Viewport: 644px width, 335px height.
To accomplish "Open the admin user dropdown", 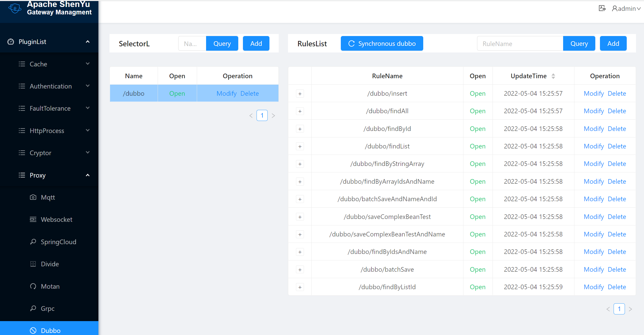I will coord(626,8).
